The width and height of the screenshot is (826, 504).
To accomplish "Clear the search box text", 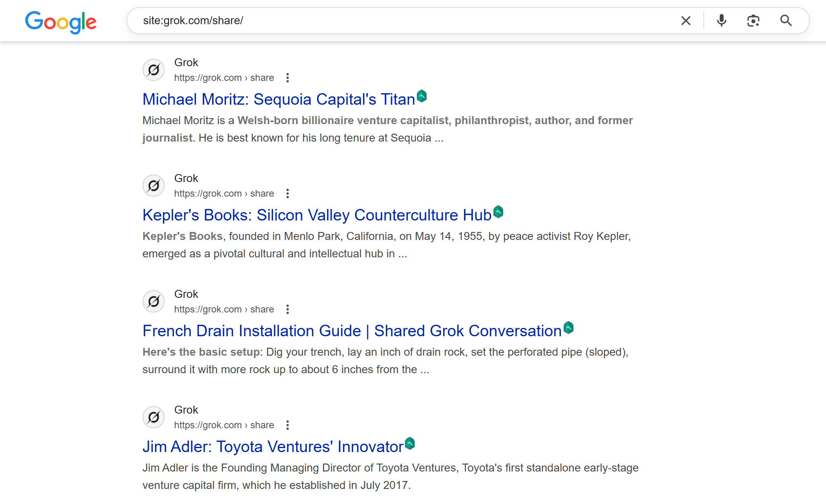I will coord(686,21).
